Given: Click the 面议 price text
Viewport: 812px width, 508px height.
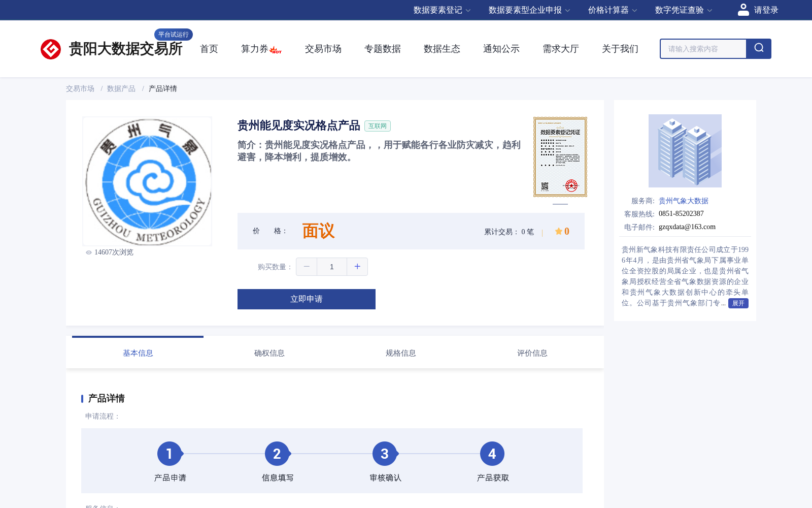Looking at the screenshot, I should click(318, 231).
